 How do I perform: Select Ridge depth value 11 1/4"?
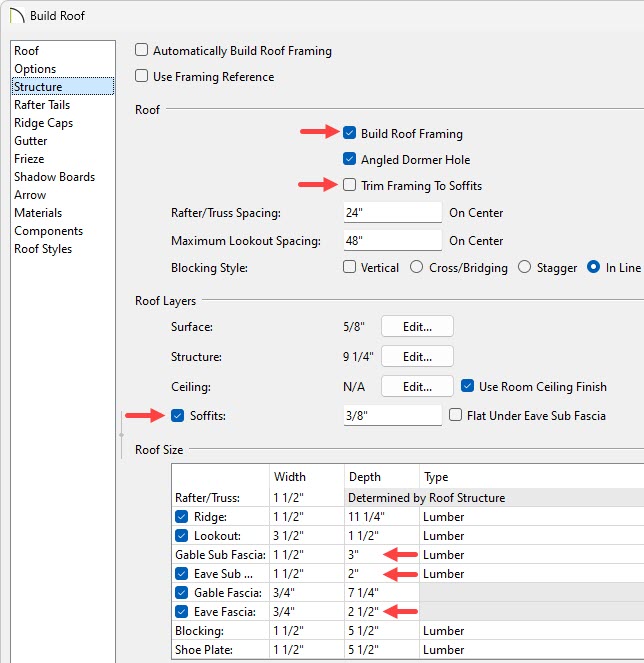coord(382,517)
